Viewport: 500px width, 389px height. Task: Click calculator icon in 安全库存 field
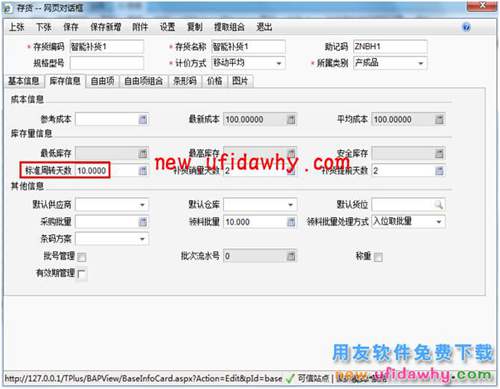[439, 154]
